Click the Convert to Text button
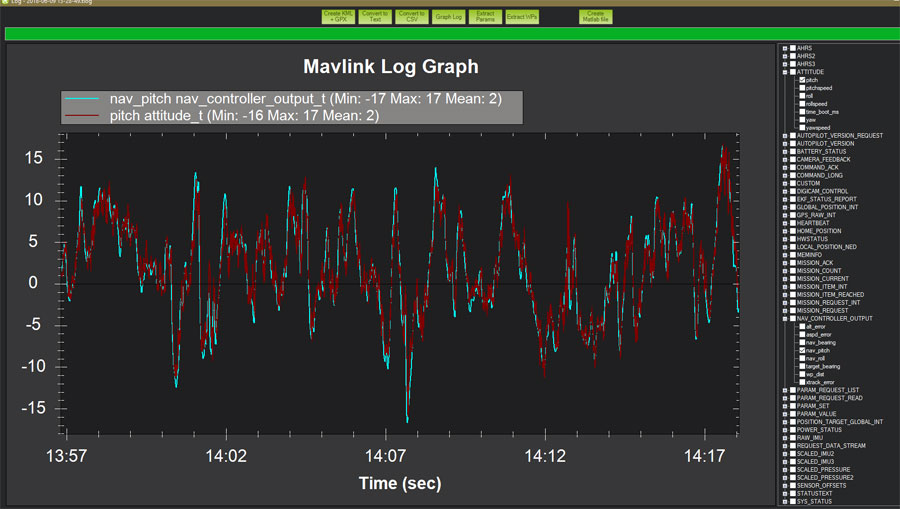The image size is (900, 509). point(375,17)
